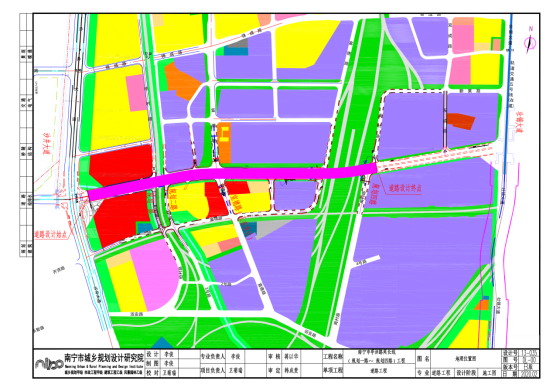
Task: Click the orange parcel marked with yellow L shape
Action: (224, 143)
